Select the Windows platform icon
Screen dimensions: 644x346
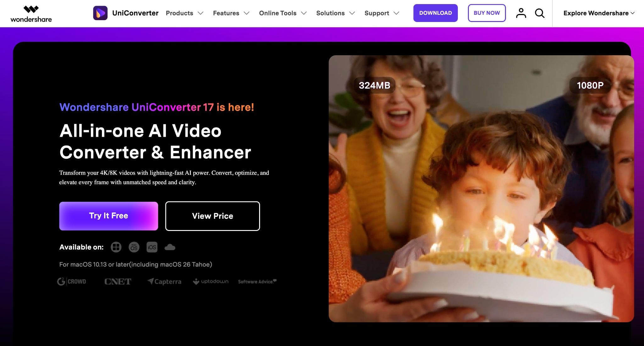[116, 247]
